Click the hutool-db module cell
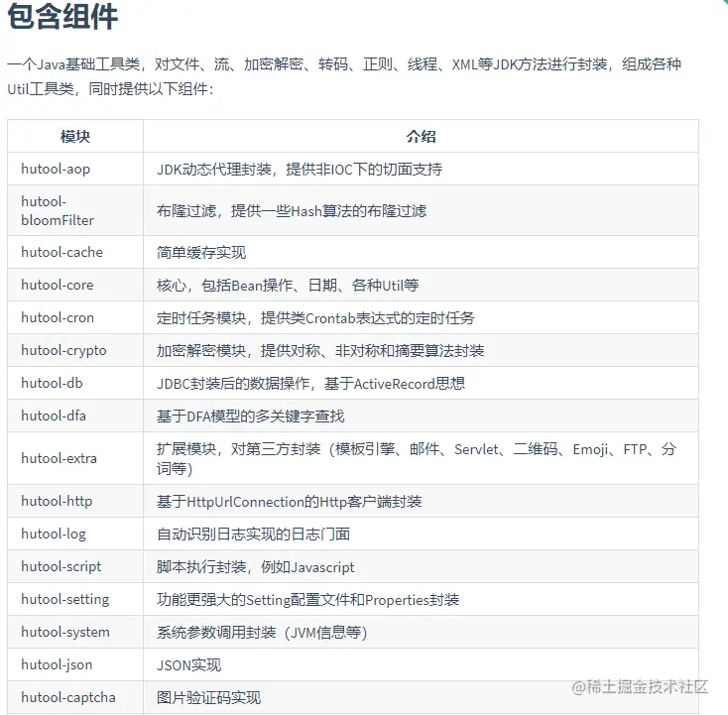Image resolution: width=728 pixels, height=715 pixels. click(x=75, y=383)
